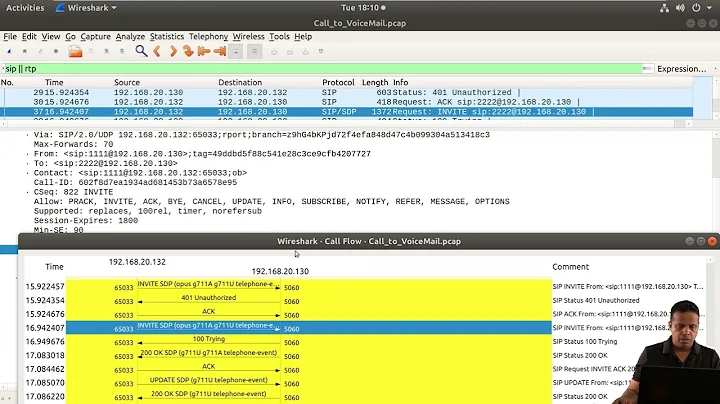Sort packets by Source column
The width and height of the screenshot is (720, 404).
tap(127, 83)
